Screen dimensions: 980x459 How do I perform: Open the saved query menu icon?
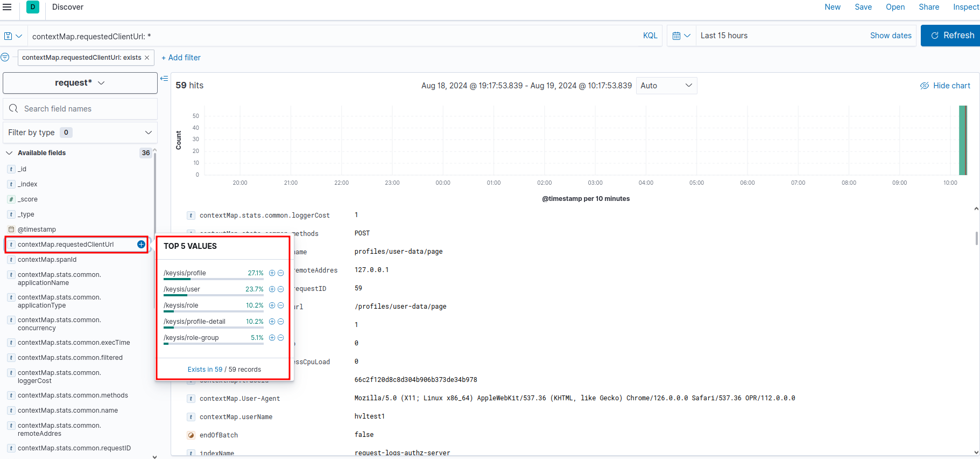[x=13, y=36]
